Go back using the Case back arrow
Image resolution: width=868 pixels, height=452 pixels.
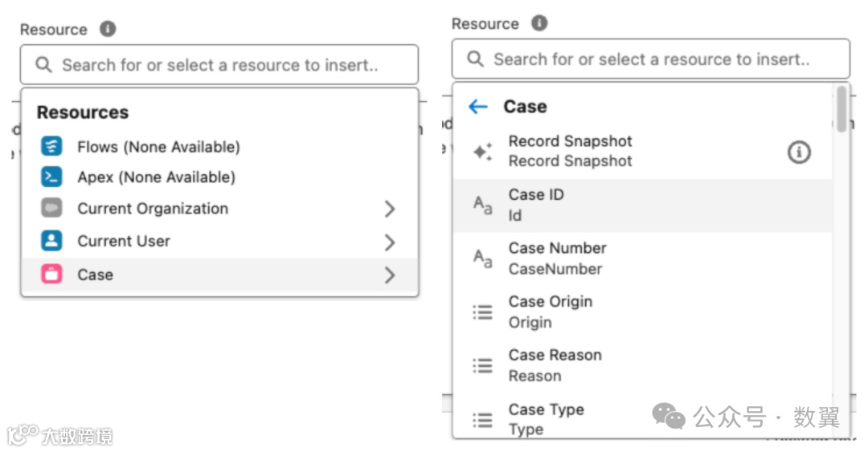click(478, 107)
